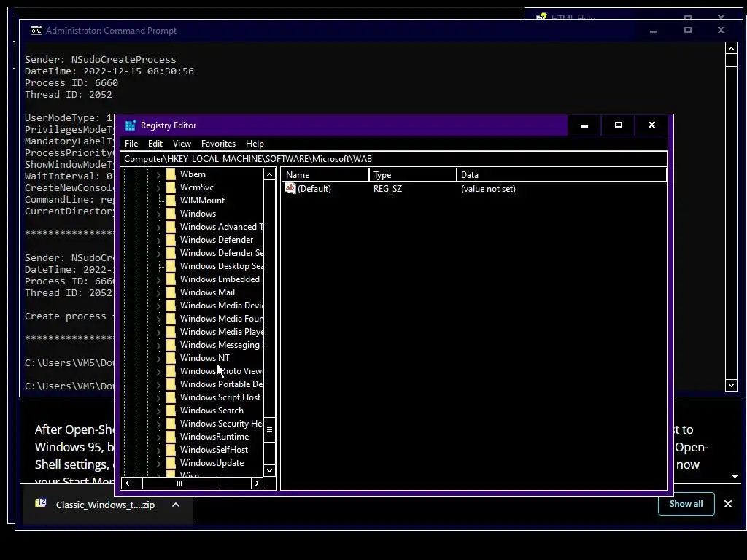Select the Windows NT folder icon
747x560 pixels.
click(171, 357)
